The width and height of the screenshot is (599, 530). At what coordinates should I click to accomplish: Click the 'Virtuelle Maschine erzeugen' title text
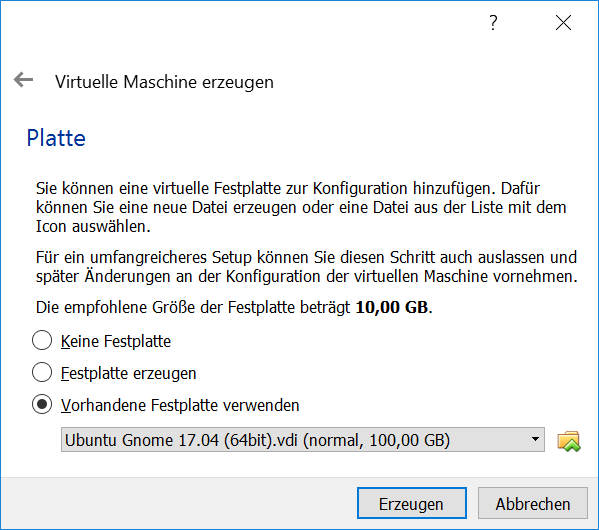pyautogui.click(x=164, y=82)
